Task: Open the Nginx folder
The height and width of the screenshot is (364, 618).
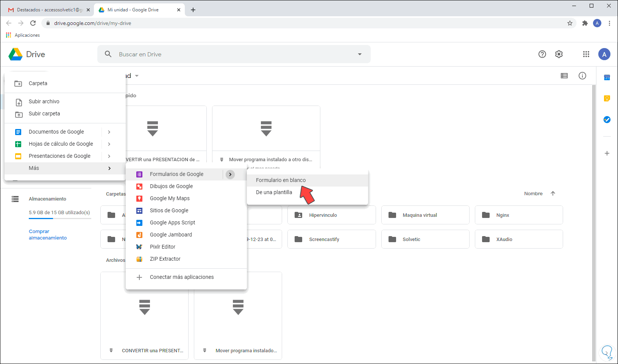Action: tap(519, 215)
